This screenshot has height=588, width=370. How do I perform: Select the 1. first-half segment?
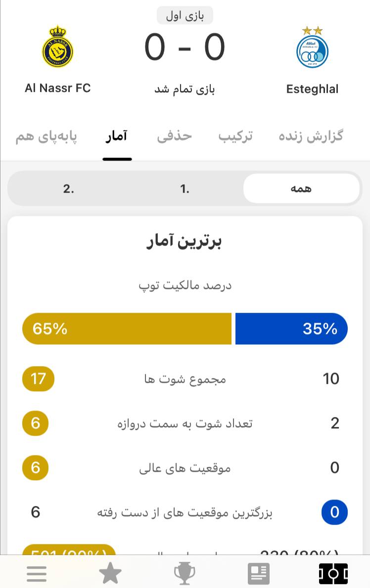pos(185,188)
